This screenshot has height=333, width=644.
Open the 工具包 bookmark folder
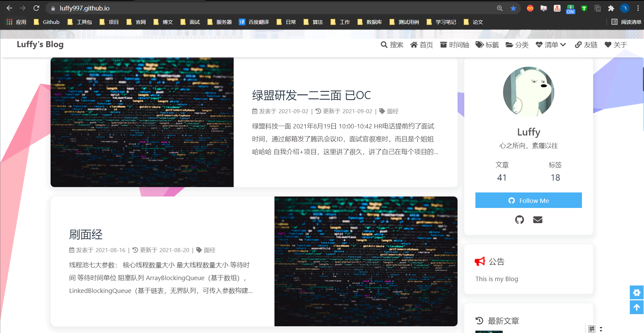point(80,22)
